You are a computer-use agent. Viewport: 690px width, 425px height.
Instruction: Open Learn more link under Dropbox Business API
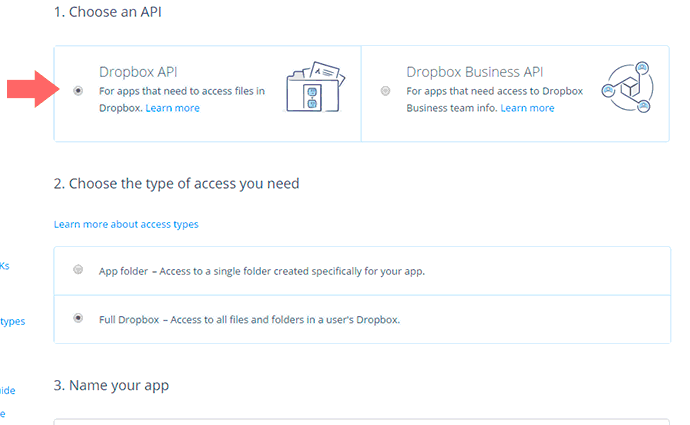click(x=527, y=108)
